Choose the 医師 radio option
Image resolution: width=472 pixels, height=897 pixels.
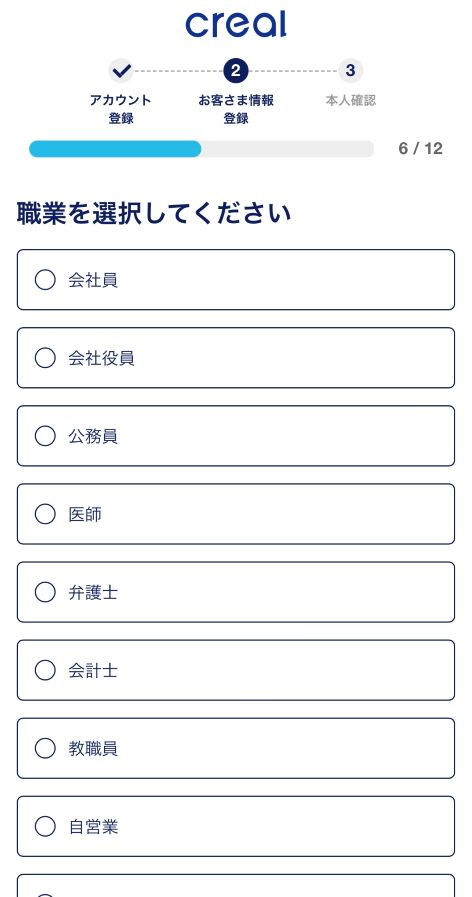point(45,514)
